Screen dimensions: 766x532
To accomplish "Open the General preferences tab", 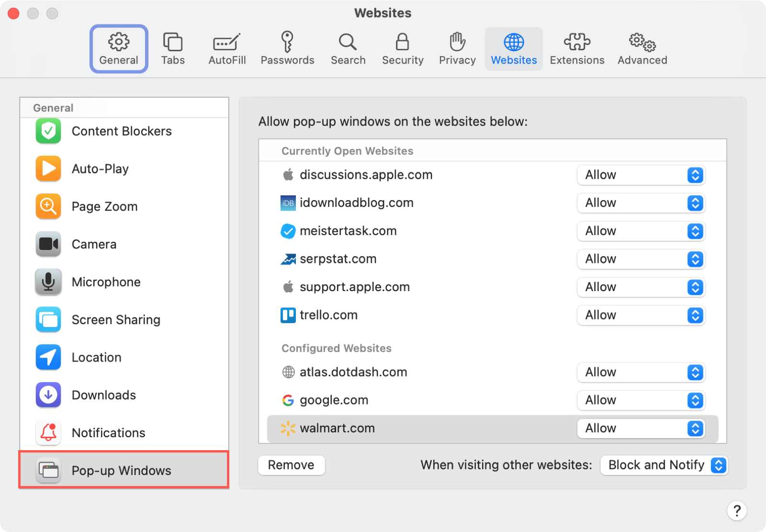I will coord(119,49).
